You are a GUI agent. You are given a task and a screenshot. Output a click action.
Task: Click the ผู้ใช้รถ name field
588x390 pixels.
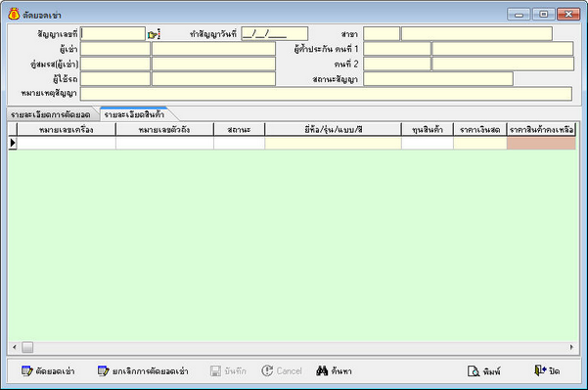213,78
